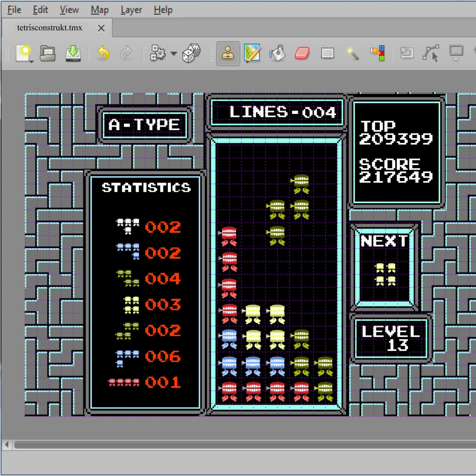
Task: Open the dropdown next to the Command gears
Action: point(174,53)
